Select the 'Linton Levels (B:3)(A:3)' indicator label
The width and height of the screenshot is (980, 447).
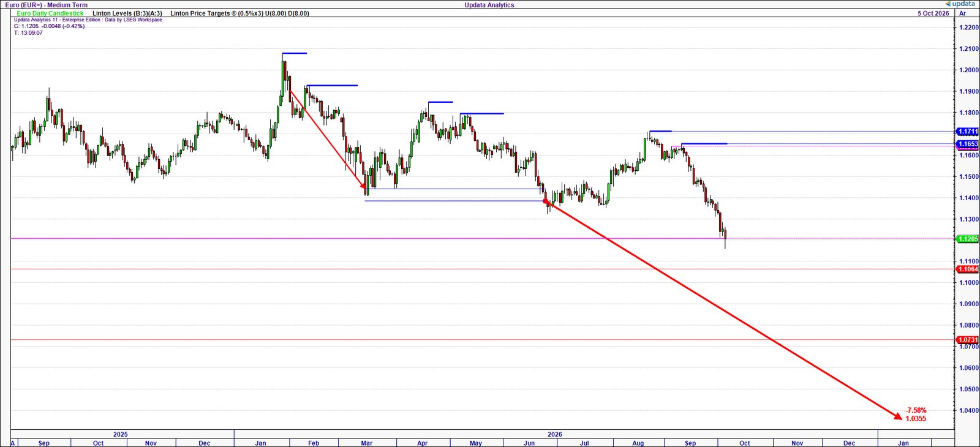coord(127,13)
